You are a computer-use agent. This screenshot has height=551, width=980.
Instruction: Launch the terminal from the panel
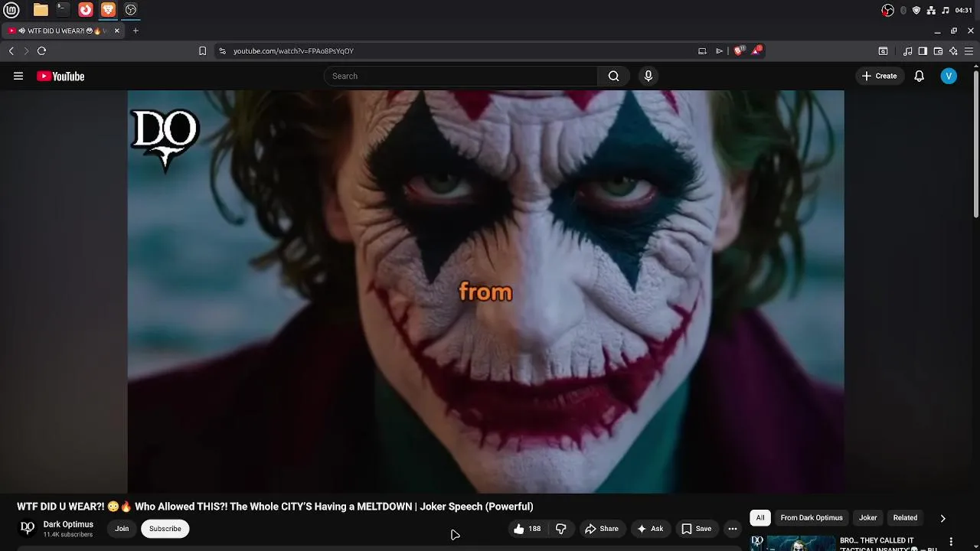pos(63,10)
